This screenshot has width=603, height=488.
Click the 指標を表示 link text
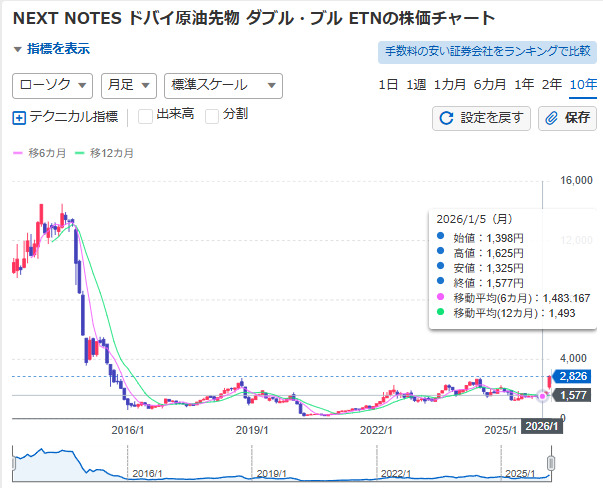[x=58, y=49]
